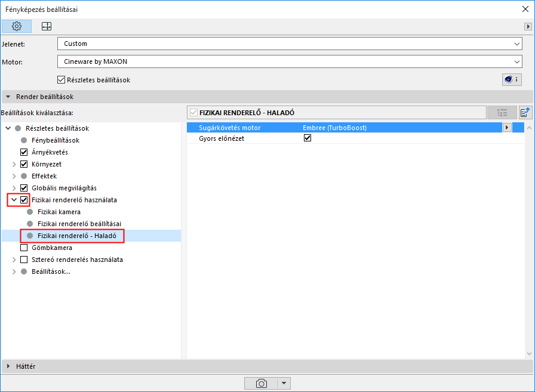Image resolution: width=535 pixels, height=392 pixels.
Task: Open the Embree (TurboBoost) value popup arrow
Action: pyautogui.click(x=507, y=128)
